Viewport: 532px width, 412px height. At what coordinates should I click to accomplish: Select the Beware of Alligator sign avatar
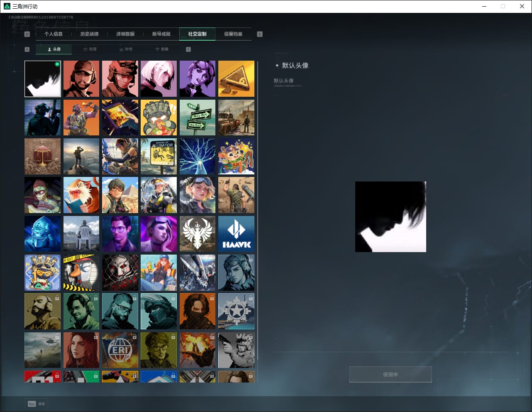click(x=159, y=156)
